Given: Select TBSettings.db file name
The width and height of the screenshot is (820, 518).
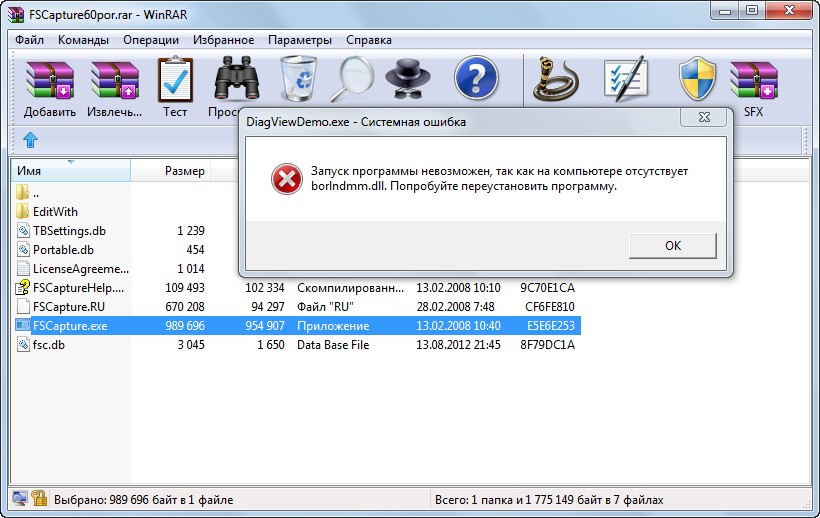Looking at the screenshot, I should click(70, 231).
